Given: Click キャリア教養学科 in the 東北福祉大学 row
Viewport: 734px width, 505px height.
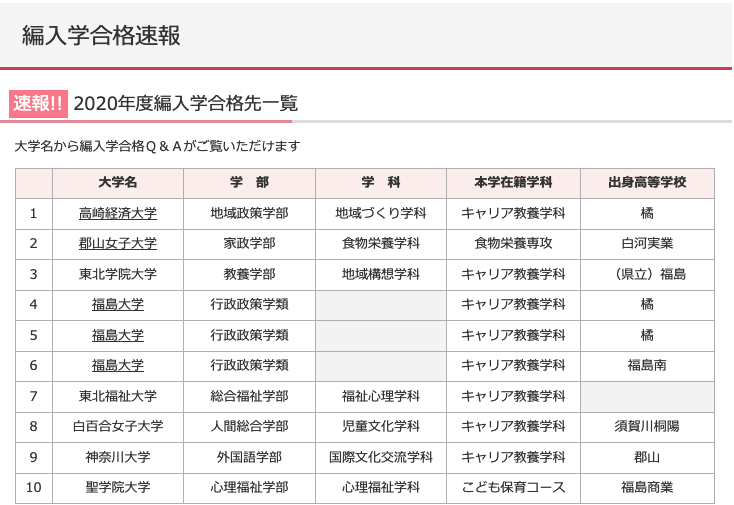Looking at the screenshot, I should coord(513,396).
